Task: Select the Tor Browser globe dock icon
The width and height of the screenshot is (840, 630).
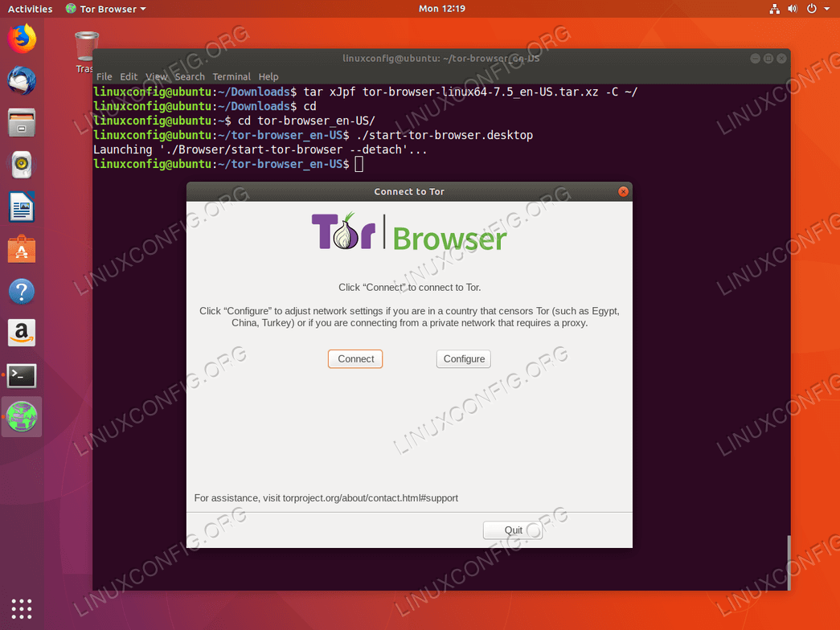Action: (x=22, y=417)
